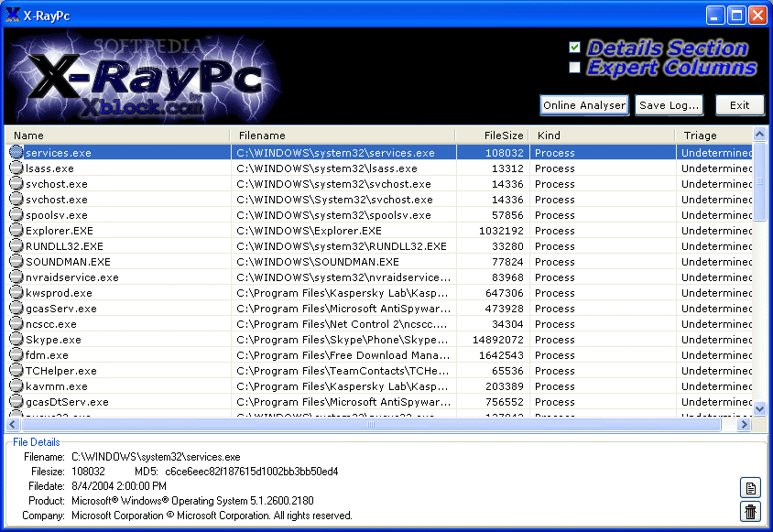Click the services.exe process icon
Screen dimensions: 773x532
16,152
